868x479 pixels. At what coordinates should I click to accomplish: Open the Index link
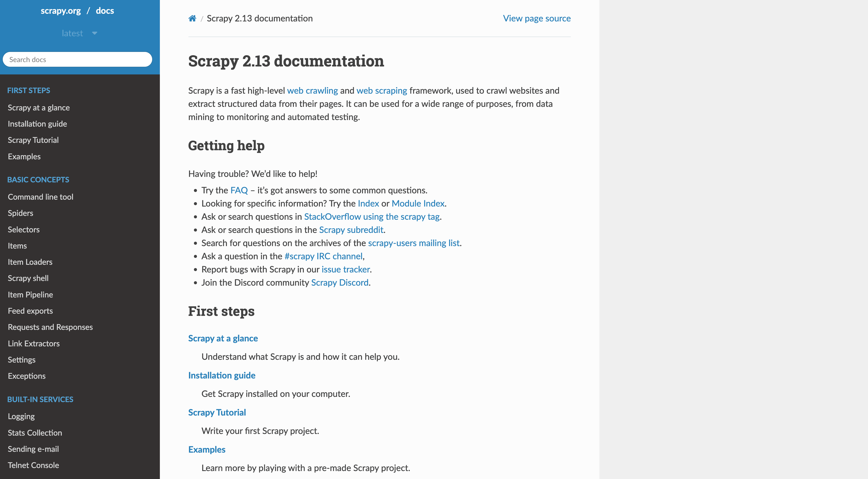(x=368, y=203)
